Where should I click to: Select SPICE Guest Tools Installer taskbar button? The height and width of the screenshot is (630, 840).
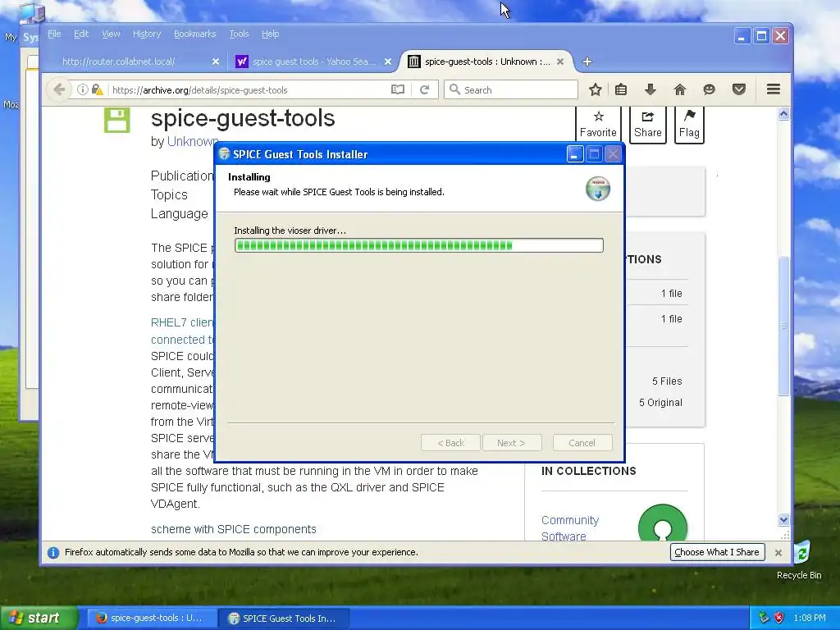[x=284, y=619]
